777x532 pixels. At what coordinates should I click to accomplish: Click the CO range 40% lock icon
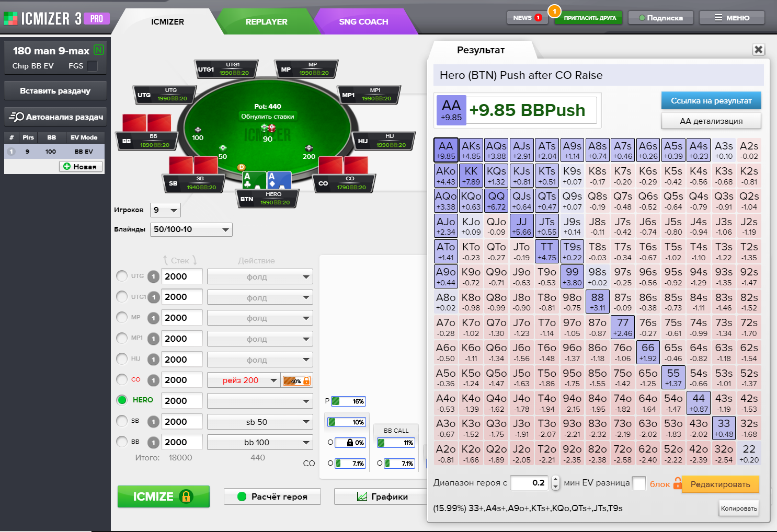point(306,380)
